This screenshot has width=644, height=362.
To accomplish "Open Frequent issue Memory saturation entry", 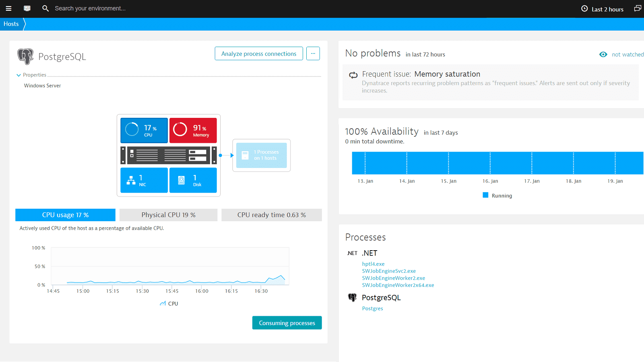I will coord(490,82).
